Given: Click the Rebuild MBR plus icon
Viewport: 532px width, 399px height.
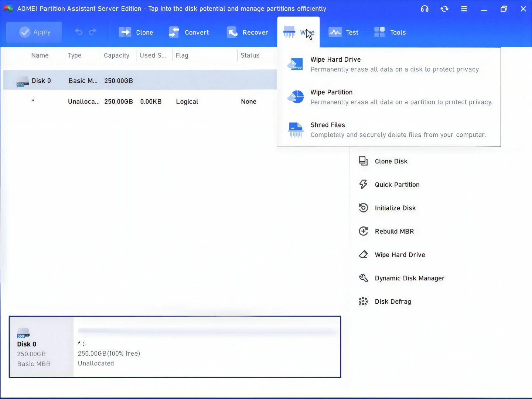Looking at the screenshot, I should 363,231.
